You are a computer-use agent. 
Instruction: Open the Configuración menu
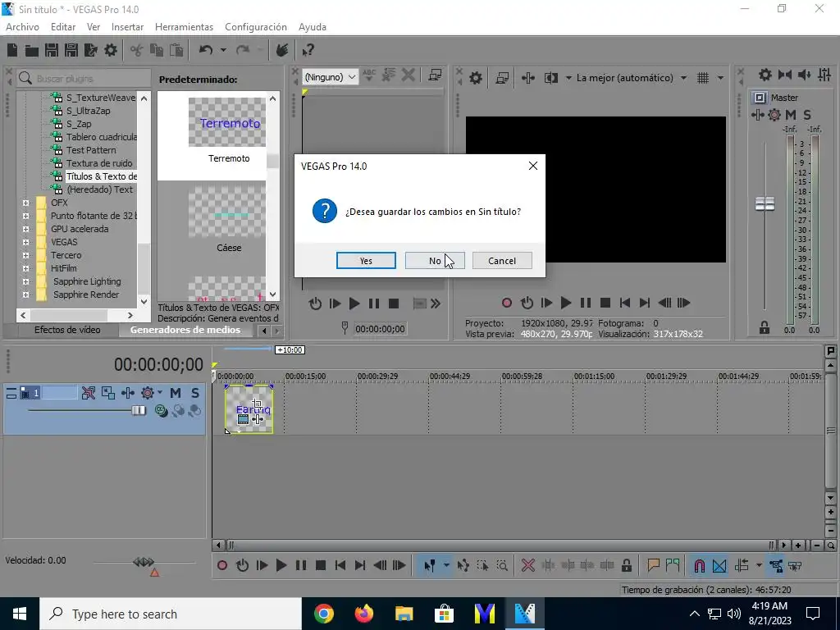click(256, 27)
